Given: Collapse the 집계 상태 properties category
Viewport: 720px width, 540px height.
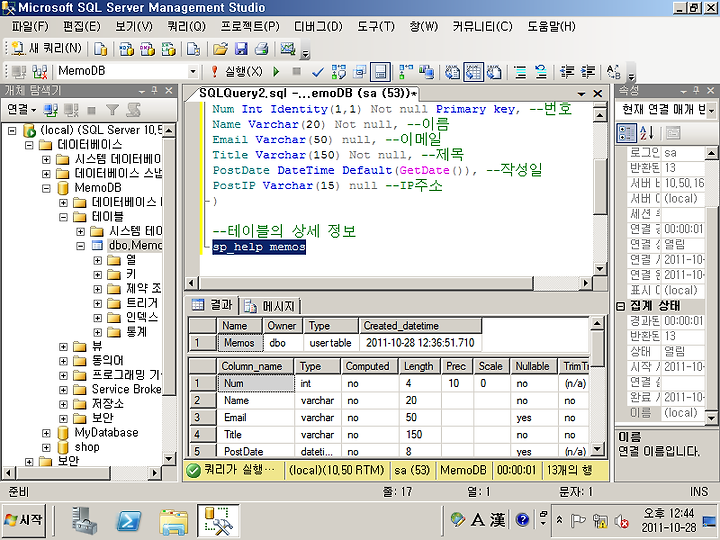Looking at the screenshot, I should pos(621,306).
